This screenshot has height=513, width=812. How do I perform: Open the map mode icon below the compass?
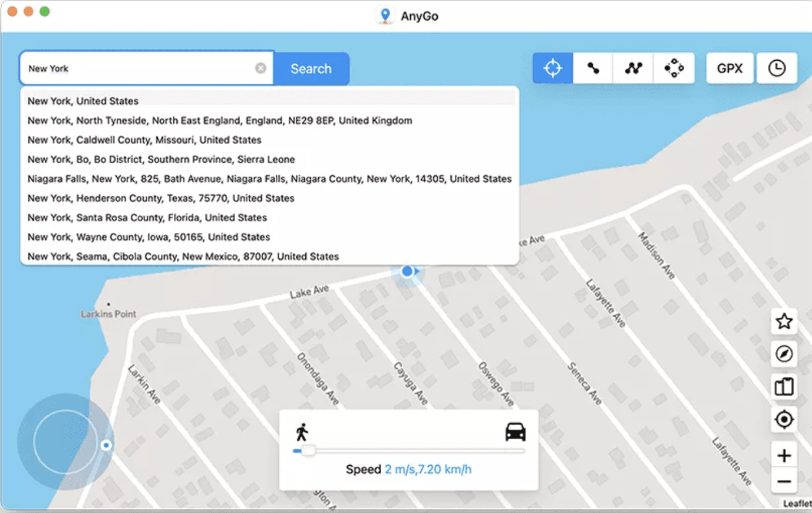point(784,387)
